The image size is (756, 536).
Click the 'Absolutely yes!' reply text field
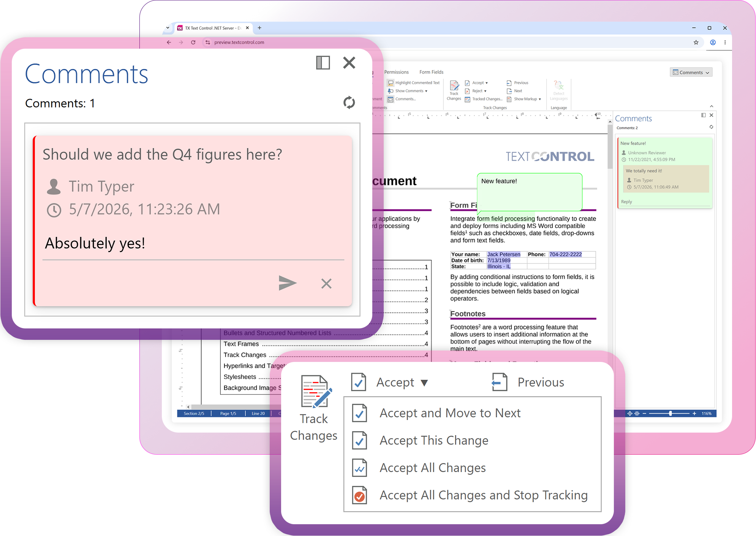point(193,244)
